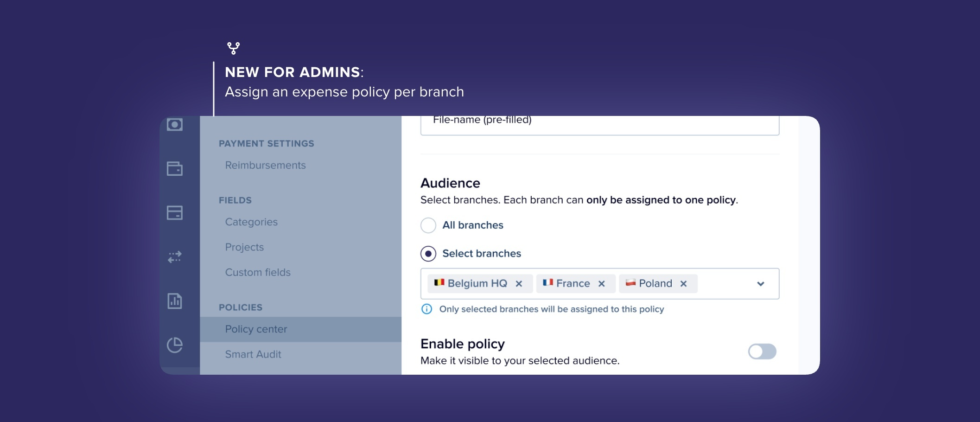Select the Select branches radio option

tap(428, 254)
